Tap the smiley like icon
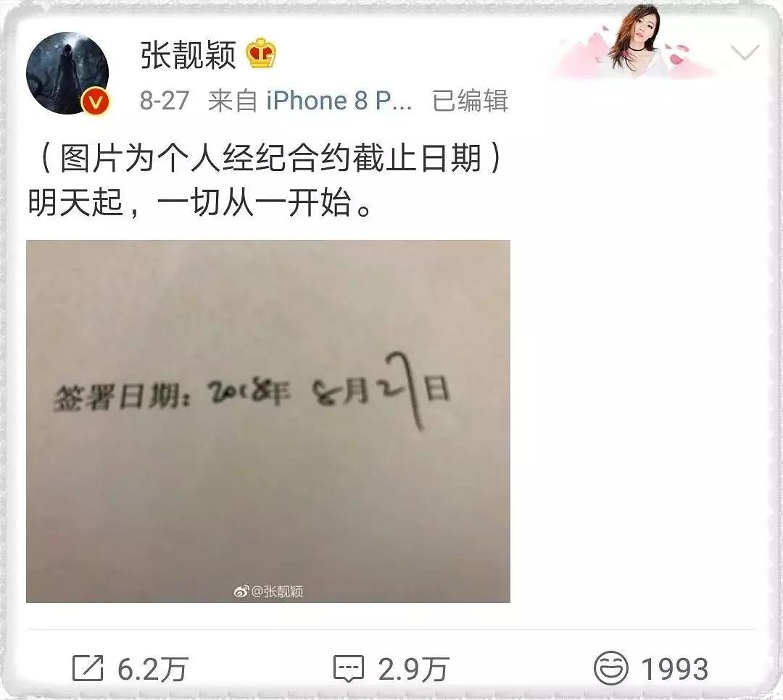The width and height of the screenshot is (783, 700). pos(610,668)
